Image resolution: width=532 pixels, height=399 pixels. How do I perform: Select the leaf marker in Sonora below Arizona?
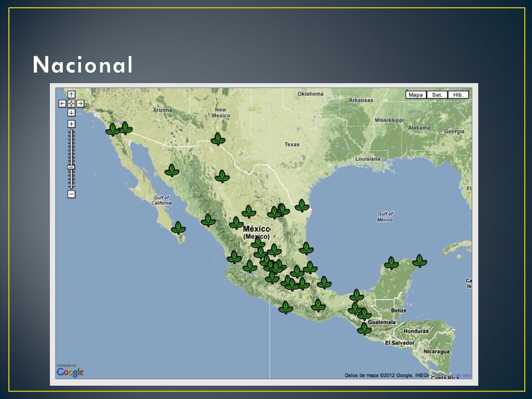click(172, 171)
